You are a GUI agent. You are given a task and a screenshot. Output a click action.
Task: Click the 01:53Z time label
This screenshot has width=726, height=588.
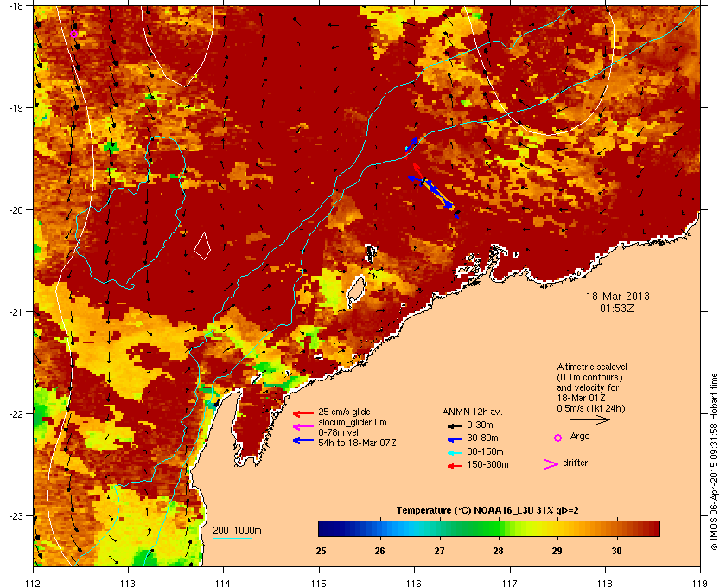pyautogui.click(x=617, y=308)
